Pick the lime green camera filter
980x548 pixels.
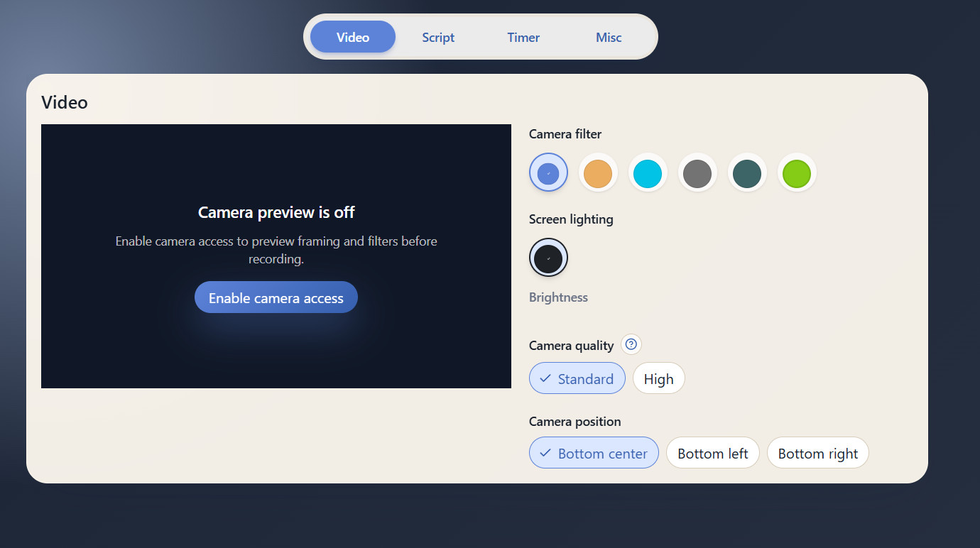[797, 172]
